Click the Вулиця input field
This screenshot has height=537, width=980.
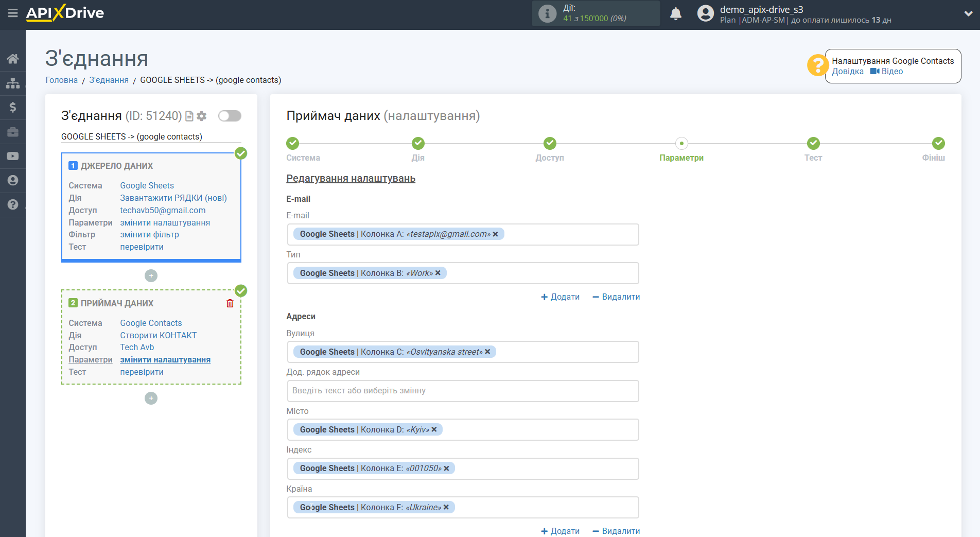pyautogui.click(x=463, y=353)
